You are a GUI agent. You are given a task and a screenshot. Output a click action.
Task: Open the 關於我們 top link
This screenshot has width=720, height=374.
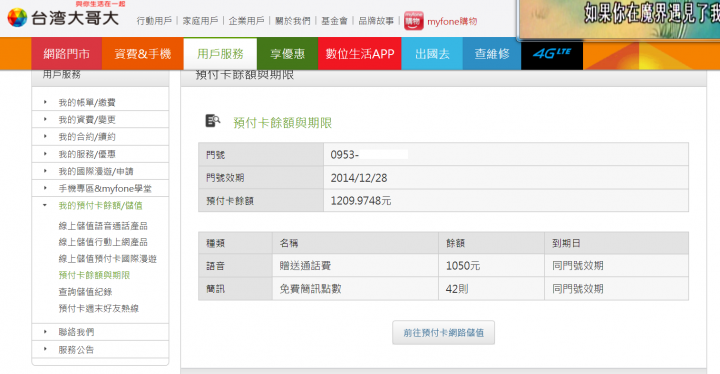292,21
